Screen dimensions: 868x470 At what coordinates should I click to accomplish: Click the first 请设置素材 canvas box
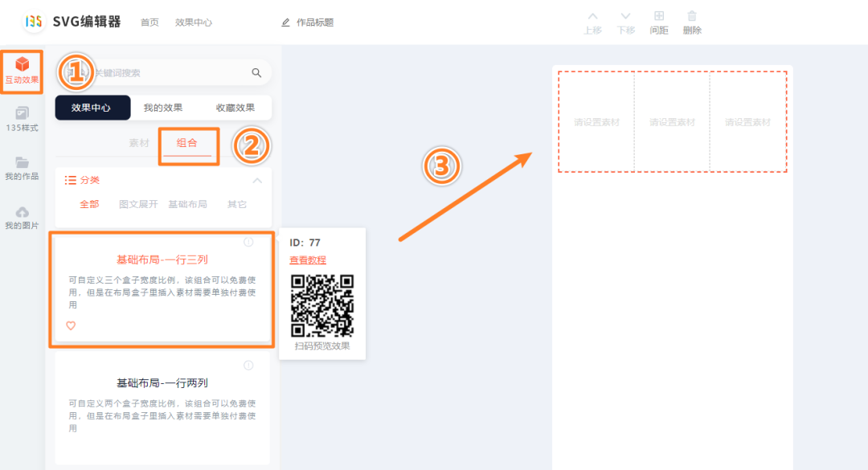tap(596, 122)
